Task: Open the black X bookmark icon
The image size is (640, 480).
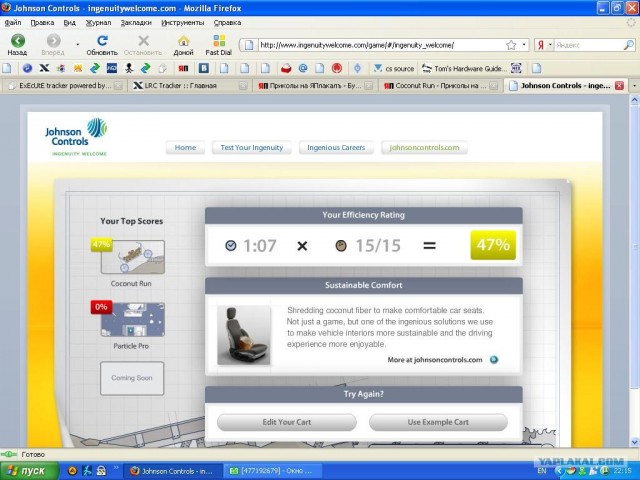Action: [x=44, y=68]
